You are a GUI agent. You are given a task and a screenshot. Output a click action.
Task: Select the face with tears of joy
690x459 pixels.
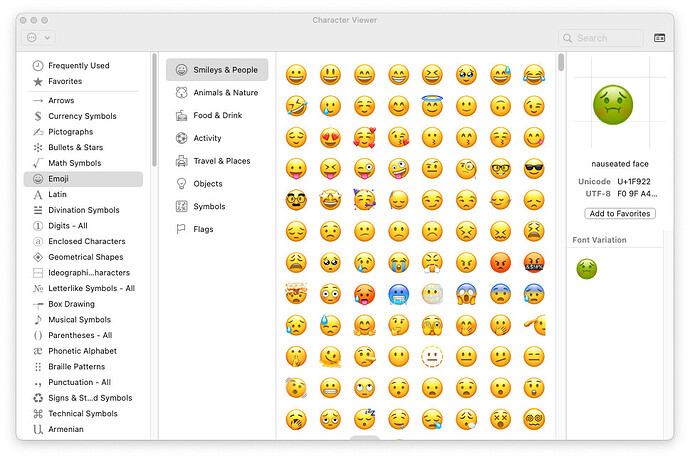[534, 74]
